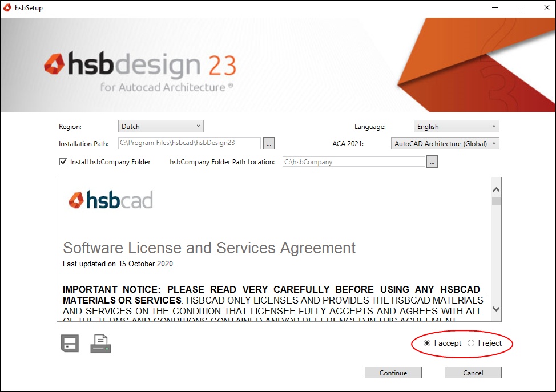Click the Software License and Services Agreement heading
556x392 pixels.
(209, 248)
